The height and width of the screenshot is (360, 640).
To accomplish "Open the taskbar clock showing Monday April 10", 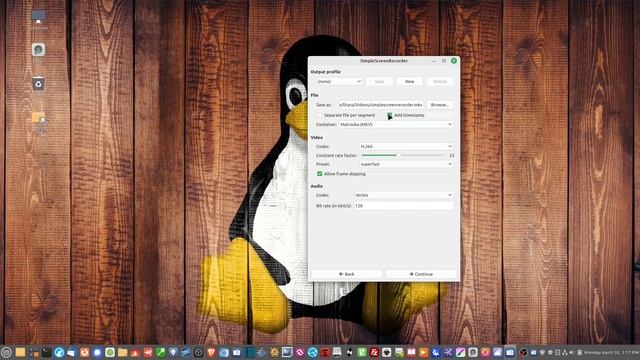I will (611, 352).
